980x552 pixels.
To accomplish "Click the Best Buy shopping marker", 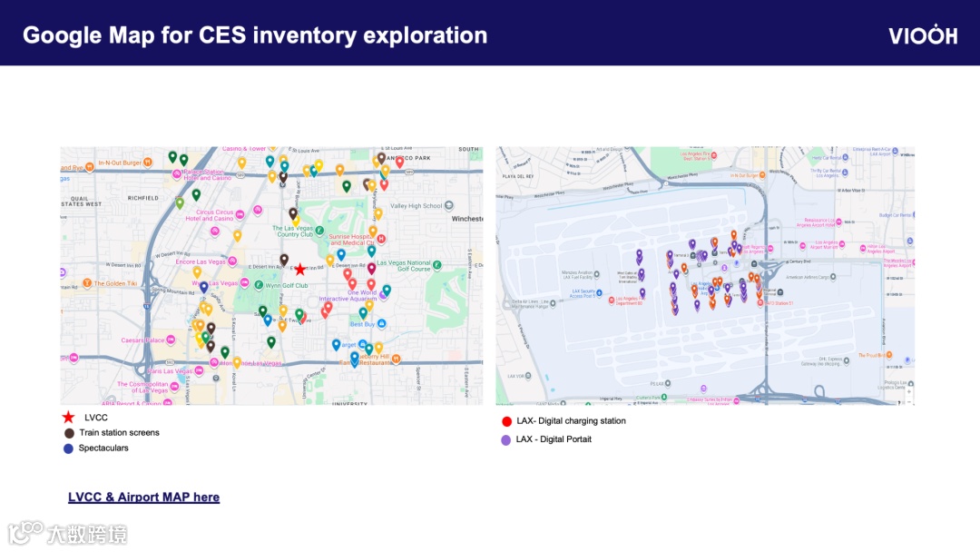I will coord(382,323).
